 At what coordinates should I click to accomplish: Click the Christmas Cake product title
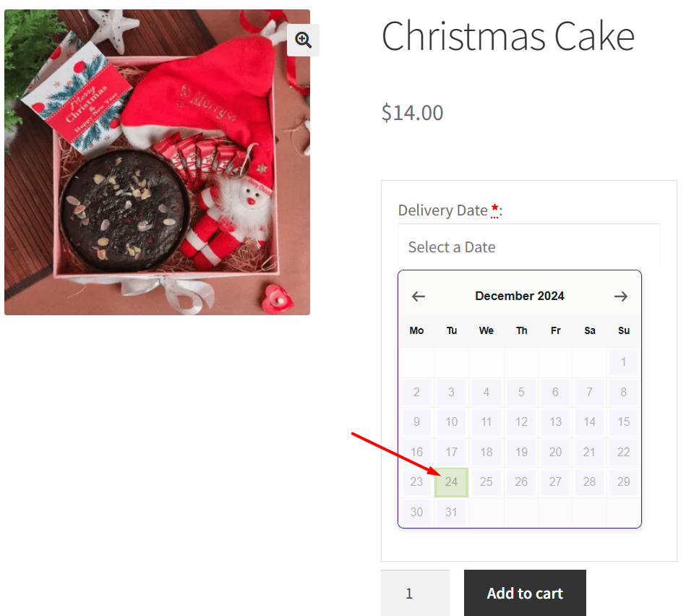tap(508, 35)
